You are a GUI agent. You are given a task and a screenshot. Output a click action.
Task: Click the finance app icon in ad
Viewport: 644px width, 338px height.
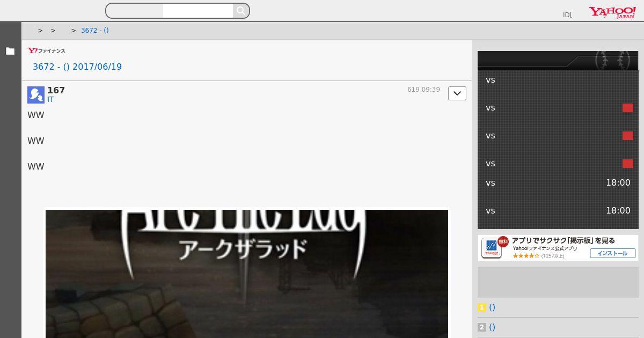[492, 248]
